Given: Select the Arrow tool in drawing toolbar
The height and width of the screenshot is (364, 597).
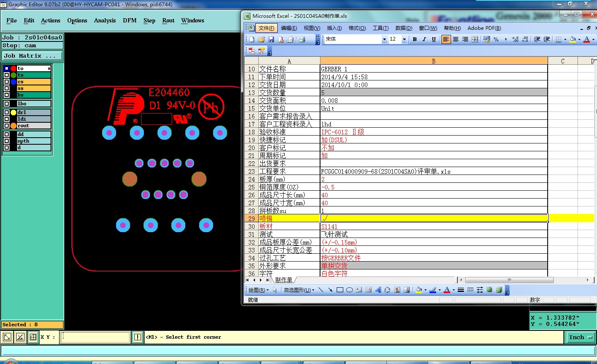Looking at the screenshot, I should tap(330, 290).
